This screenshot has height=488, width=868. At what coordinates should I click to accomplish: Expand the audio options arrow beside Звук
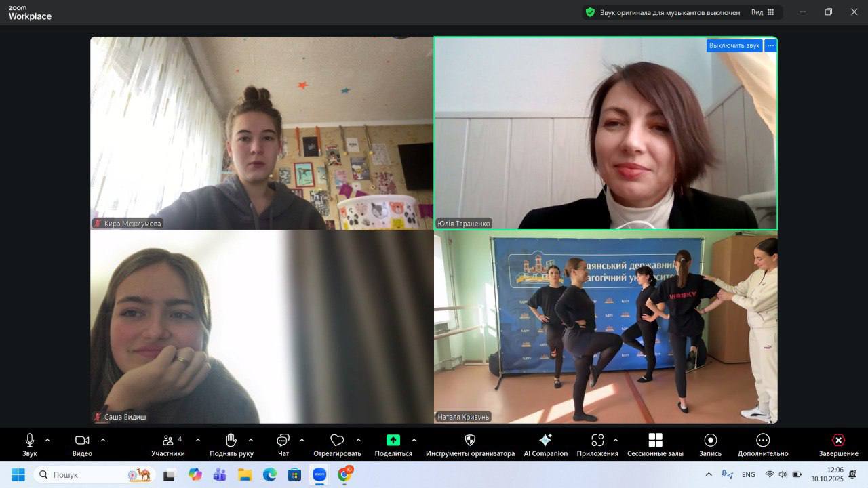[x=47, y=440]
